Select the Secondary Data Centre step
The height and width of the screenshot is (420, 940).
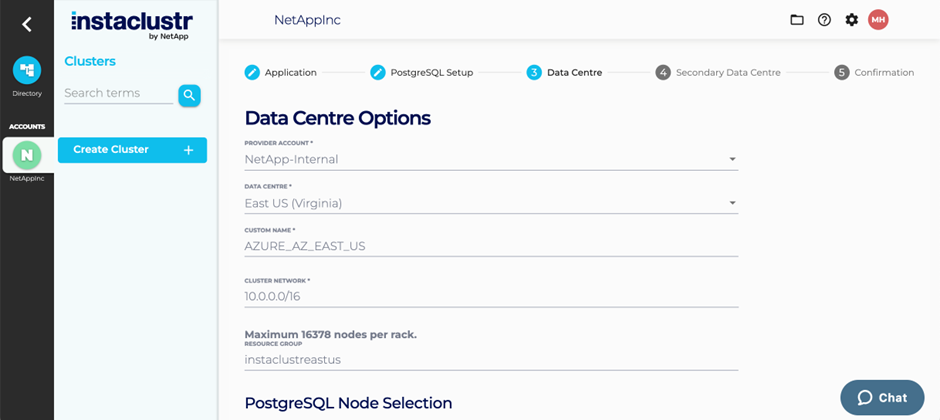[718, 72]
